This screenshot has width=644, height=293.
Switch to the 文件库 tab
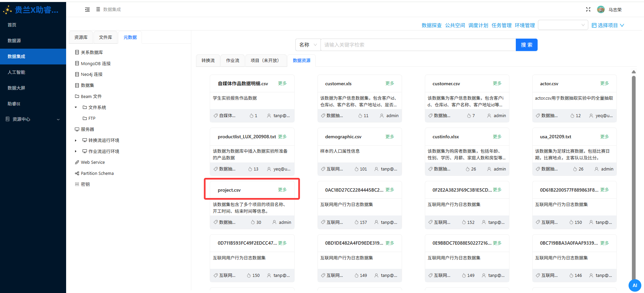click(106, 37)
